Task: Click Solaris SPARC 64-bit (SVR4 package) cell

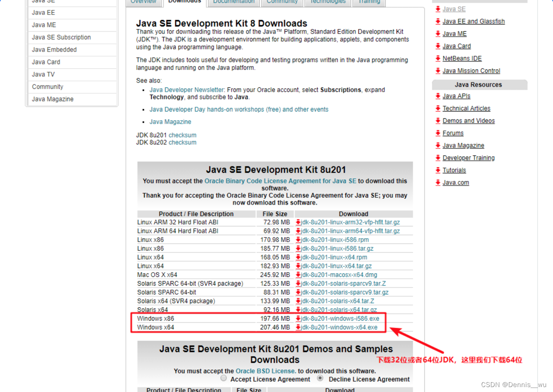Action: (x=196, y=283)
